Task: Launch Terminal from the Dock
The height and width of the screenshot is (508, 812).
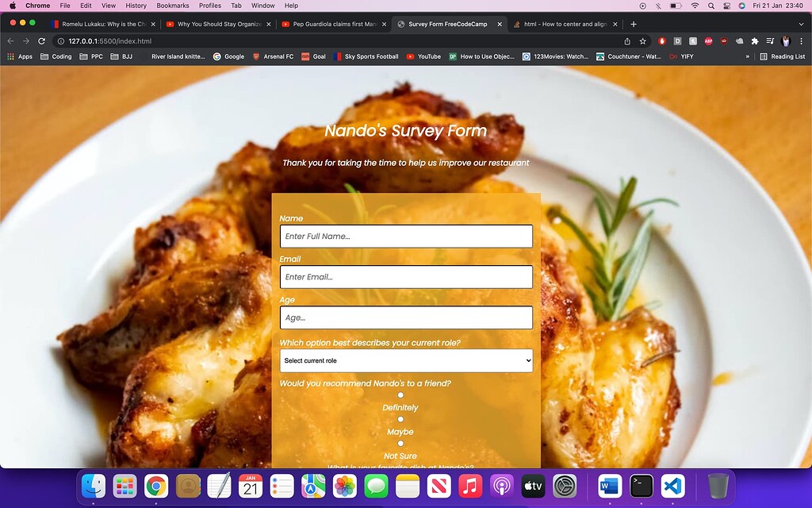Action: pos(641,487)
